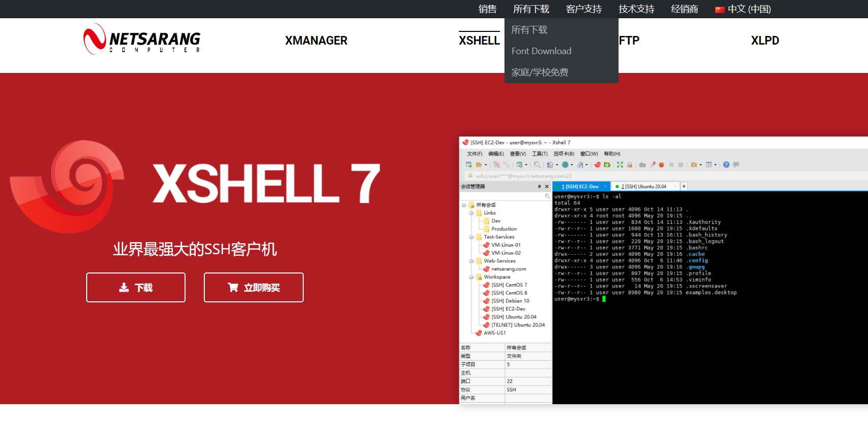This screenshot has height=430, width=868.
Task: Click the blue Help question mark icon
Action: (726, 165)
